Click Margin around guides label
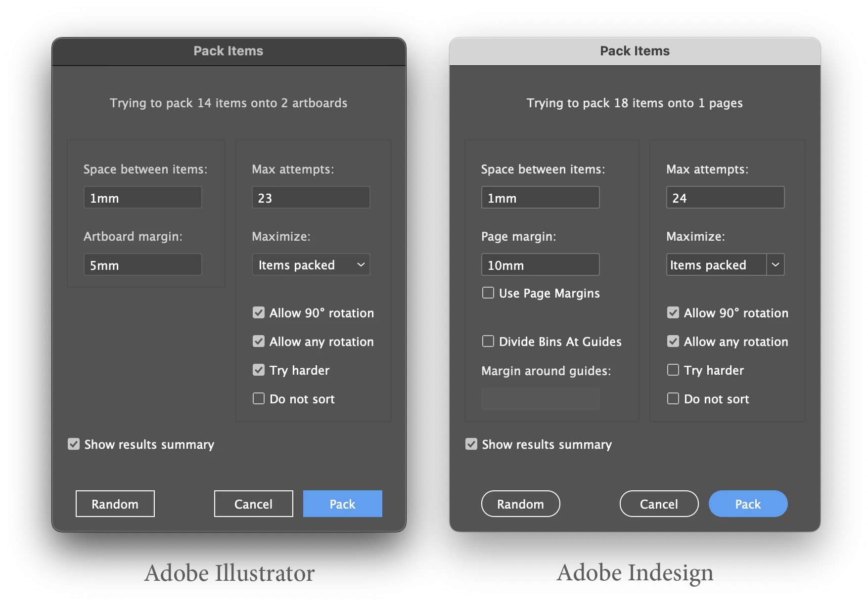The image size is (868, 605). coord(546,371)
